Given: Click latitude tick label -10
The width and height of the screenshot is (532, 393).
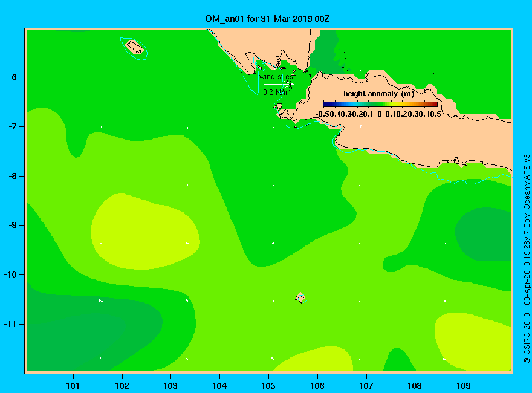Looking at the screenshot, I should pos(10,274).
